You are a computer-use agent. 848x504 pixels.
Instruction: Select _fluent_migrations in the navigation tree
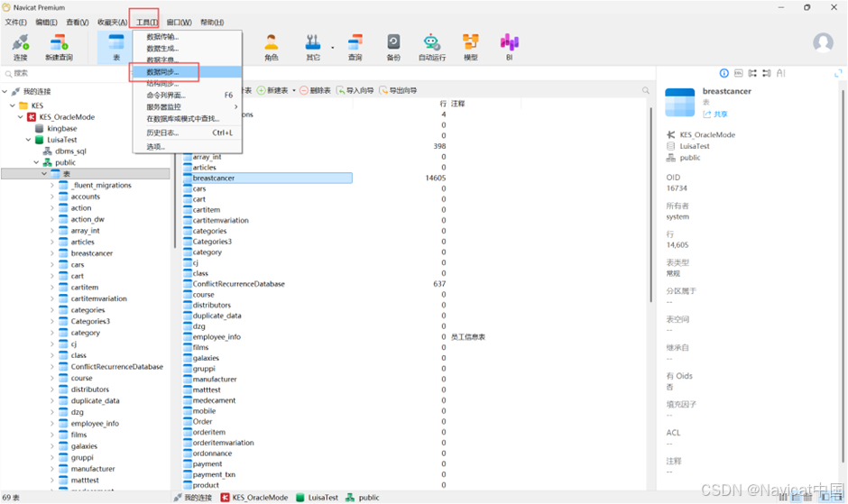point(101,185)
